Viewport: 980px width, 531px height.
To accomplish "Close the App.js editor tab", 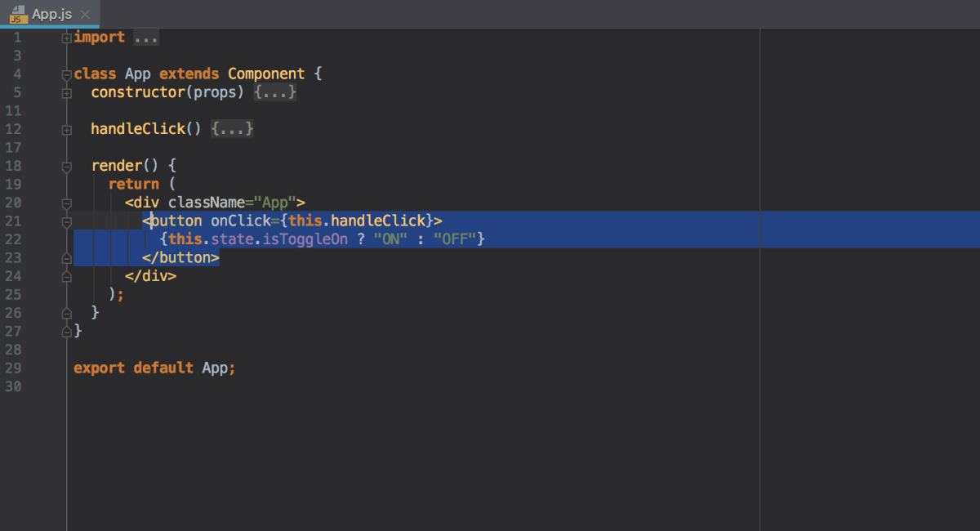I will pyautogui.click(x=85, y=15).
